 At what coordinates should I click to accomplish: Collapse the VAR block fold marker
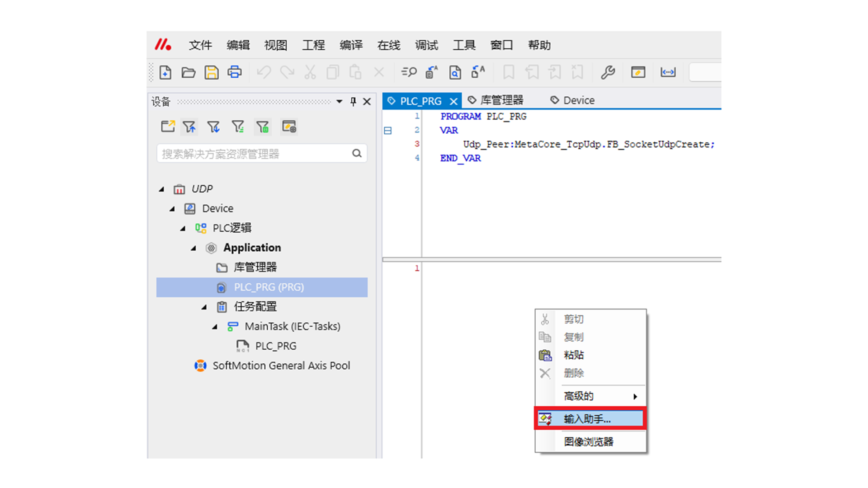coord(388,131)
